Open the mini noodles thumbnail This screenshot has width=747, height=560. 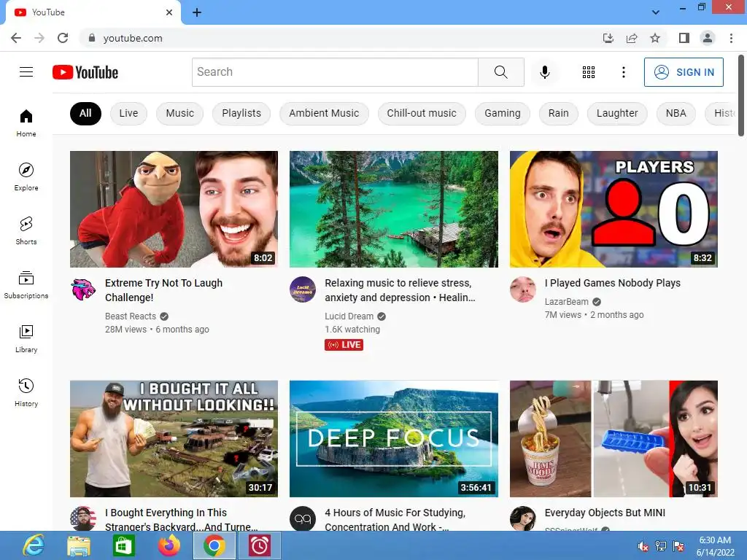[614, 438]
